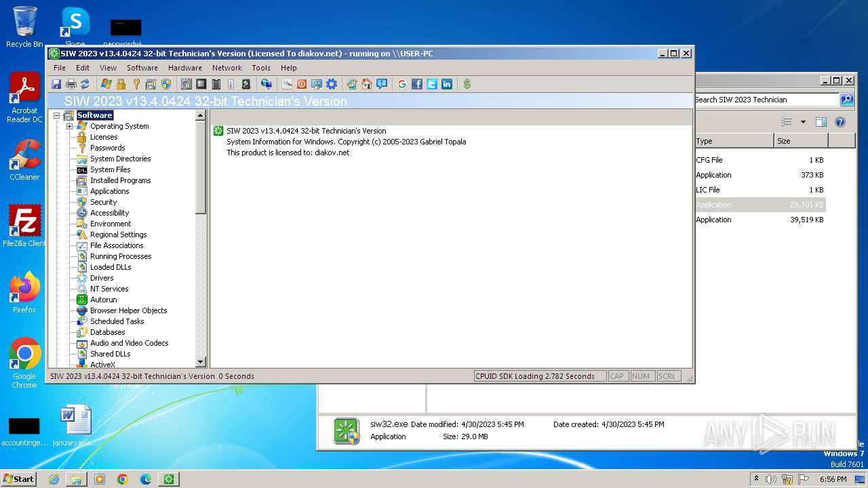Select Browser Helper Objects tree item
The width and height of the screenshot is (868, 488).
[x=129, y=310]
